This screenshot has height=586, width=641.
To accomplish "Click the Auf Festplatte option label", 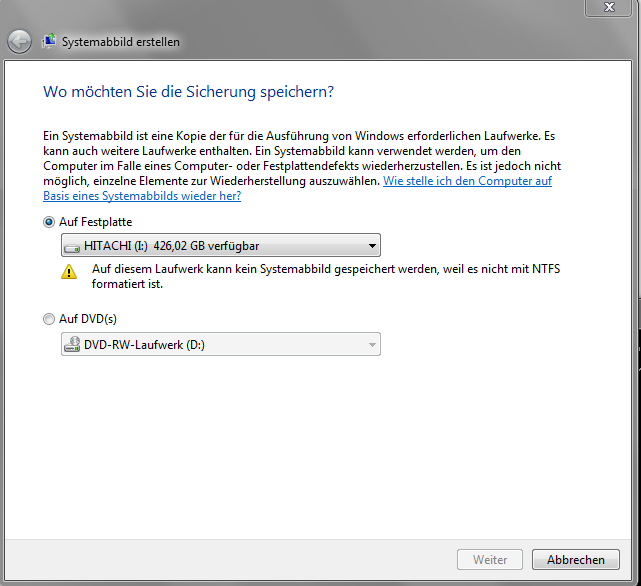I will tap(96, 222).
